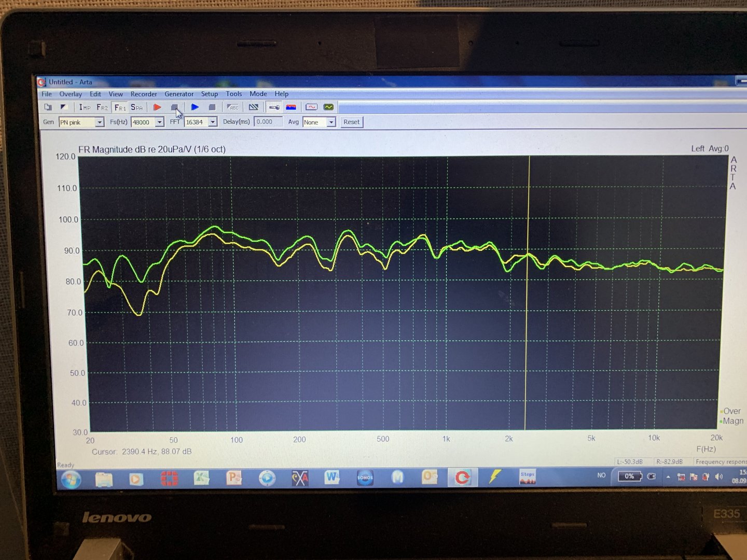
Task: Click the NO language indicator in the taskbar
Action: 601,475
